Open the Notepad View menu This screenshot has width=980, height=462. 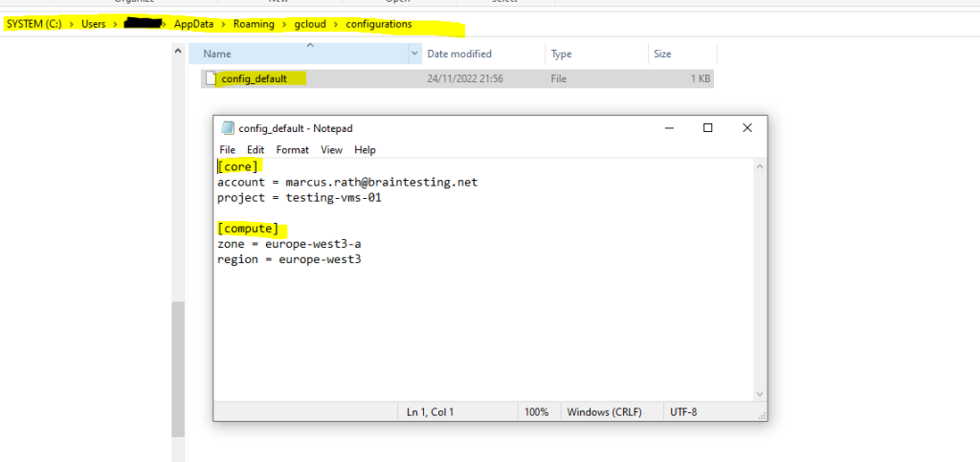click(x=331, y=150)
